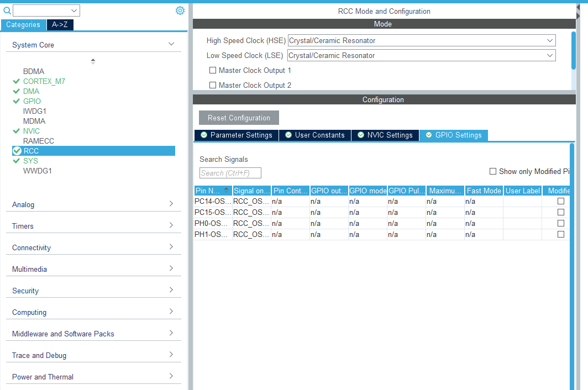The height and width of the screenshot is (390, 588).
Task: Select MDMA in the peripheral list
Action: coord(34,121)
